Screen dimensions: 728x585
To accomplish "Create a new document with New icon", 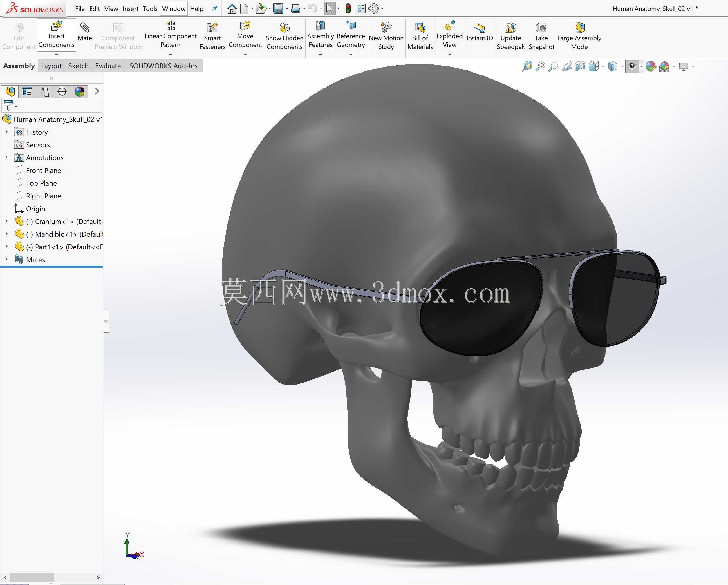I will [x=244, y=8].
